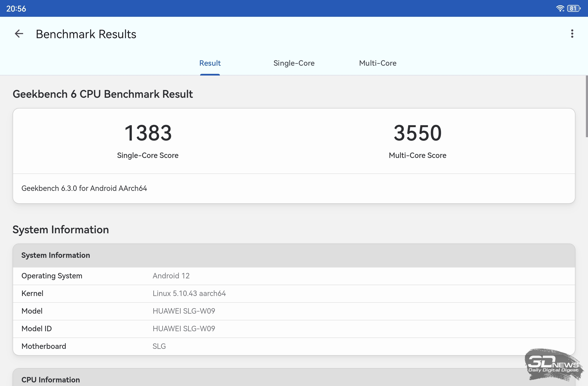The image size is (588, 386).
Task: Tap the 3550 multi-core score
Action: click(x=417, y=133)
